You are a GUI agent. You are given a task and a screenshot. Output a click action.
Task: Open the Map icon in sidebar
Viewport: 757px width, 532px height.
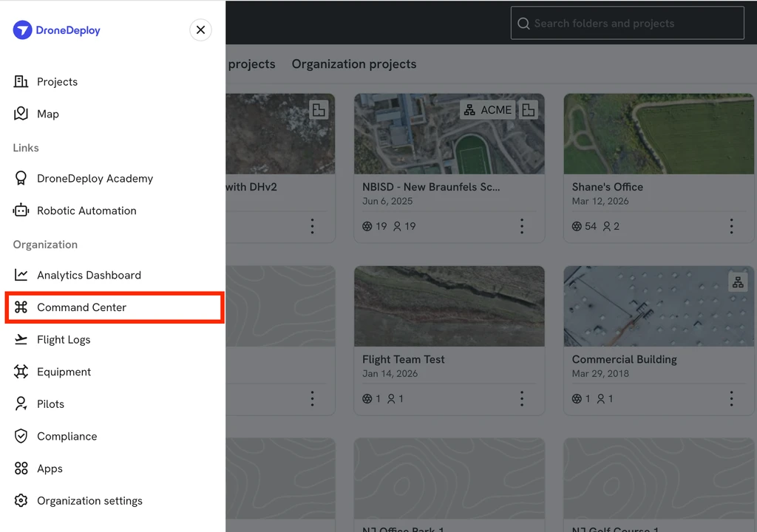click(21, 114)
